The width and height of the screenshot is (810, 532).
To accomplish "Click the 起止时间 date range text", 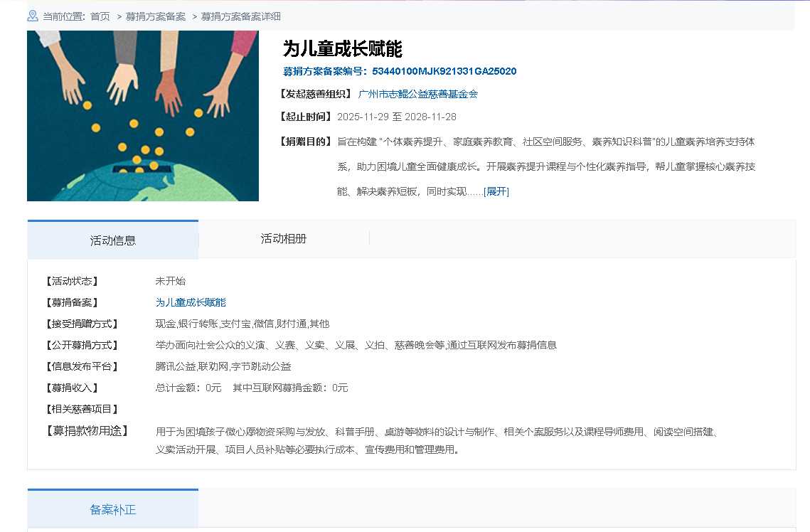I will [x=397, y=117].
